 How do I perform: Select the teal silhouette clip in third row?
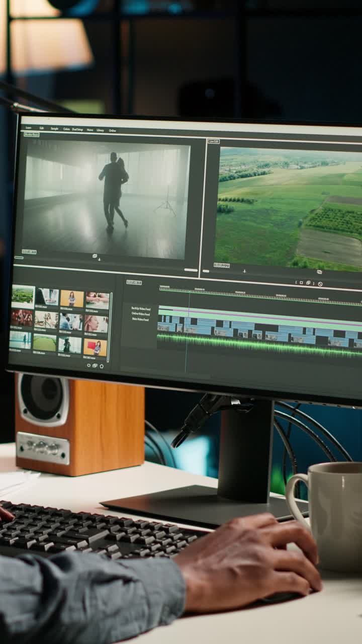click(20, 340)
